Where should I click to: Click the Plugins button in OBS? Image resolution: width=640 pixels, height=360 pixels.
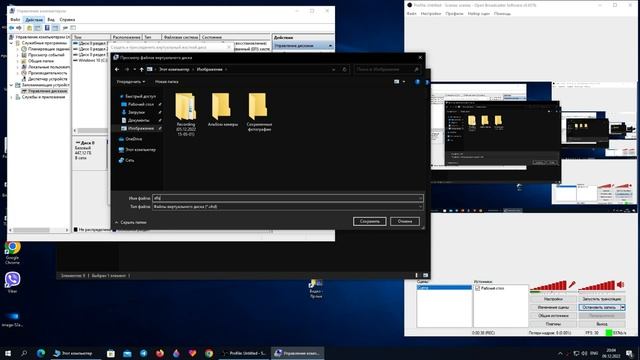click(553, 324)
